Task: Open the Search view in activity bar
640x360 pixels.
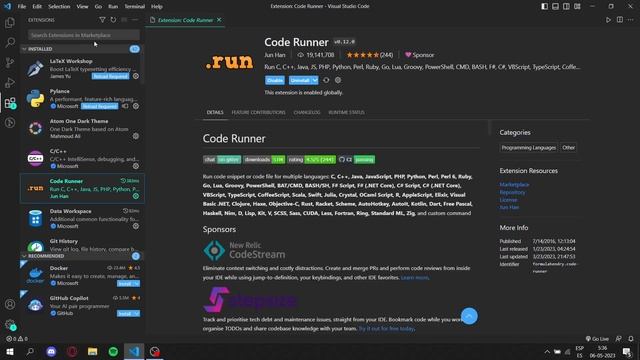Action: (x=10, y=42)
